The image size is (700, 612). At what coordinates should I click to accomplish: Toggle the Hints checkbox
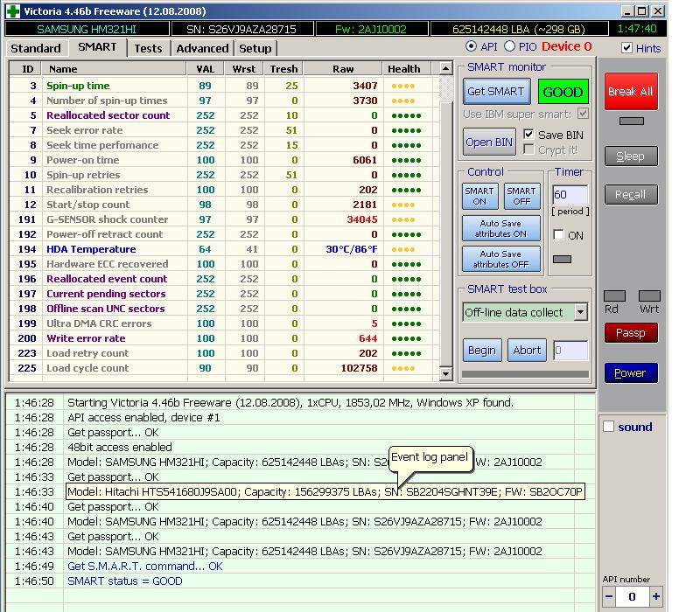point(626,48)
